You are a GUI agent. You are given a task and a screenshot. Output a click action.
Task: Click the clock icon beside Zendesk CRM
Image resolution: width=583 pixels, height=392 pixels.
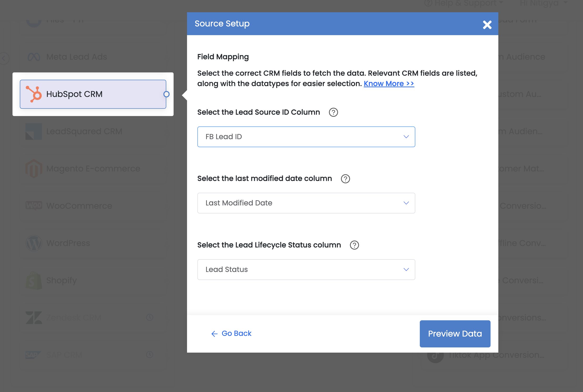[150, 317]
